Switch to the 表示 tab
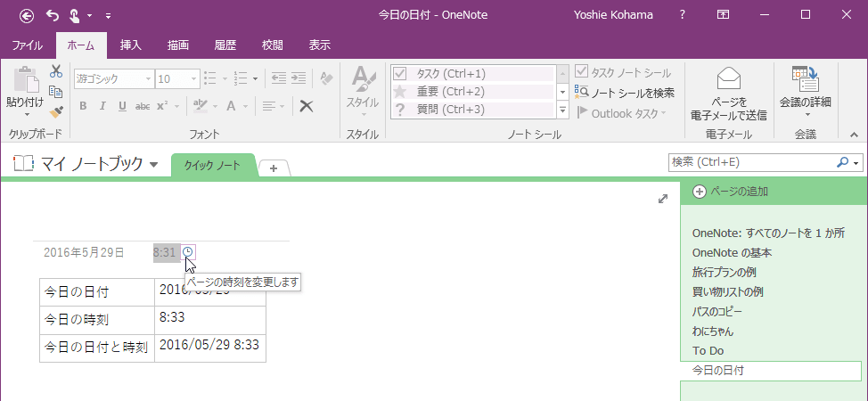The image size is (868, 401). tap(319, 45)
